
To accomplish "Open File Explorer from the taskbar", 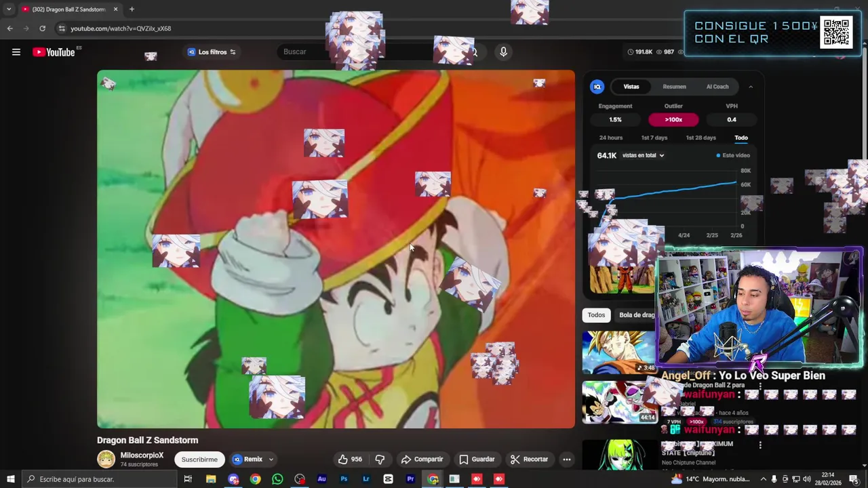I will 211,479.
